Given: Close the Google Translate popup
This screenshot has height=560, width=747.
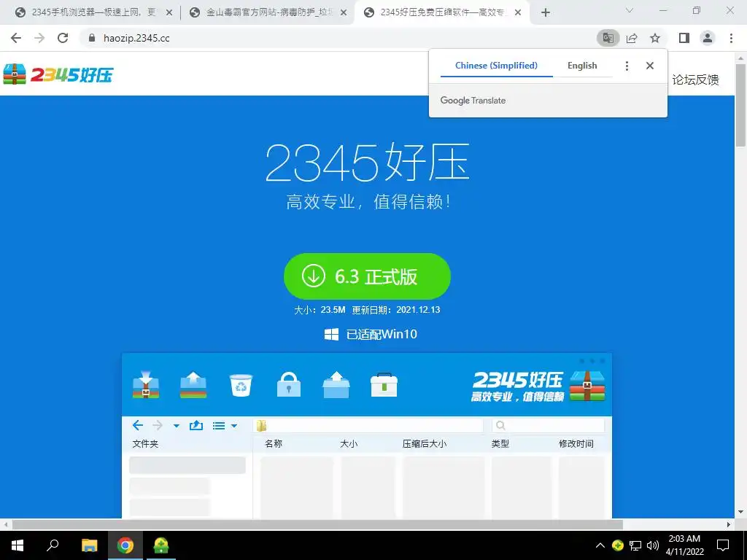Looking at the screenshot, I should 650,66.
